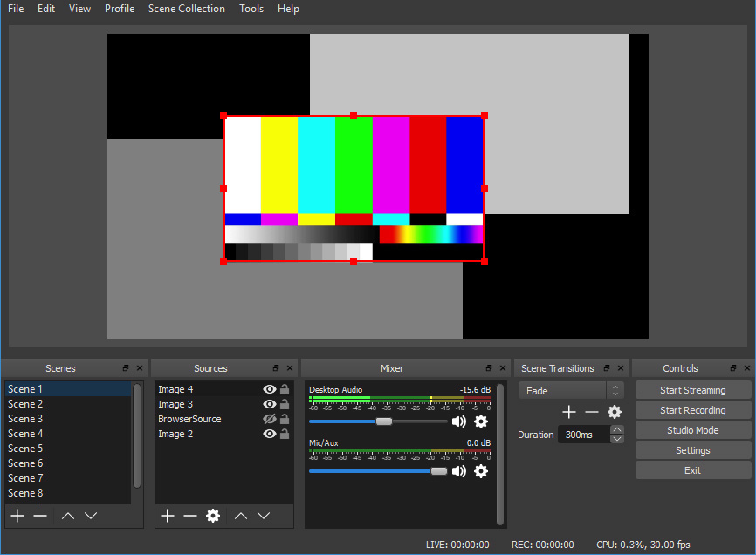Click the color bars image in preview
The width and height of the screenshot is (756, 555).
354,188
